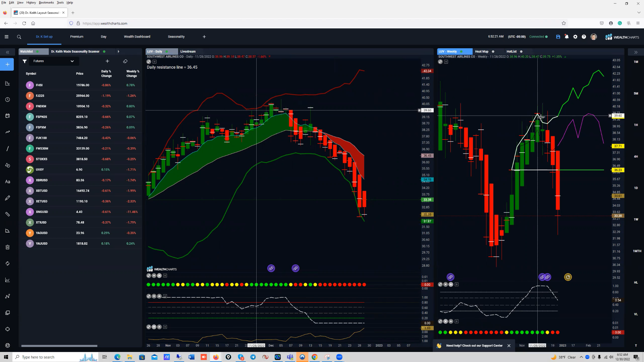
Task: Click the yellow clock marker on weekly chart
Action: point(568,277)
